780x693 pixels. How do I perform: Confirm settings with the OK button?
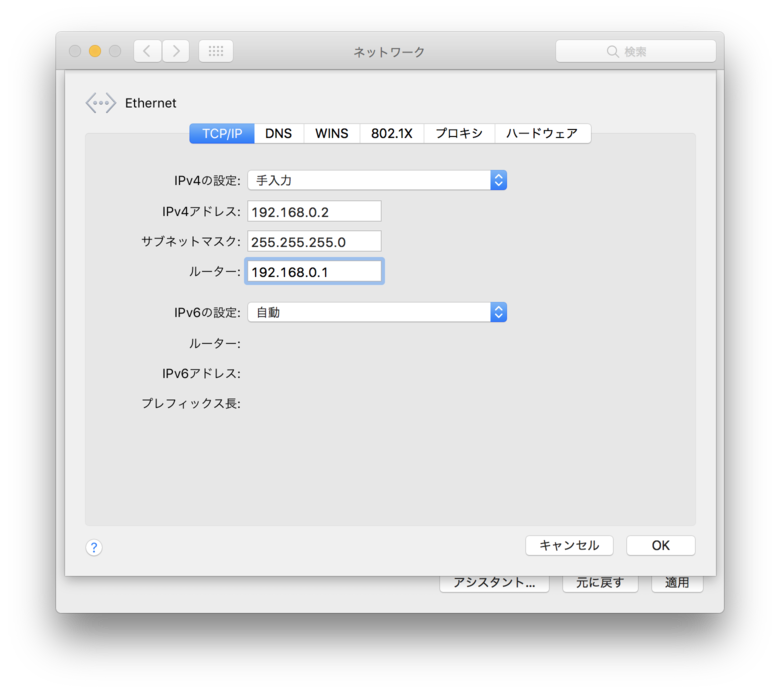(661, 545)
